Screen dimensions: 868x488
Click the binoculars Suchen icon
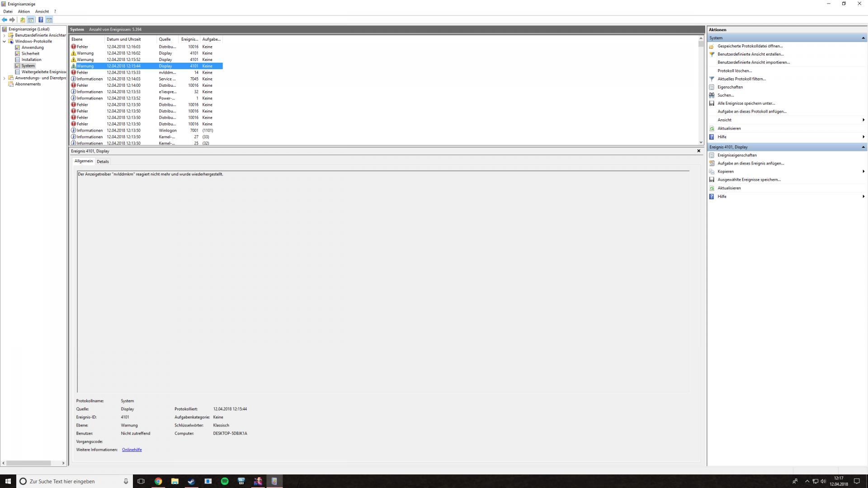[x=712, y=95]
